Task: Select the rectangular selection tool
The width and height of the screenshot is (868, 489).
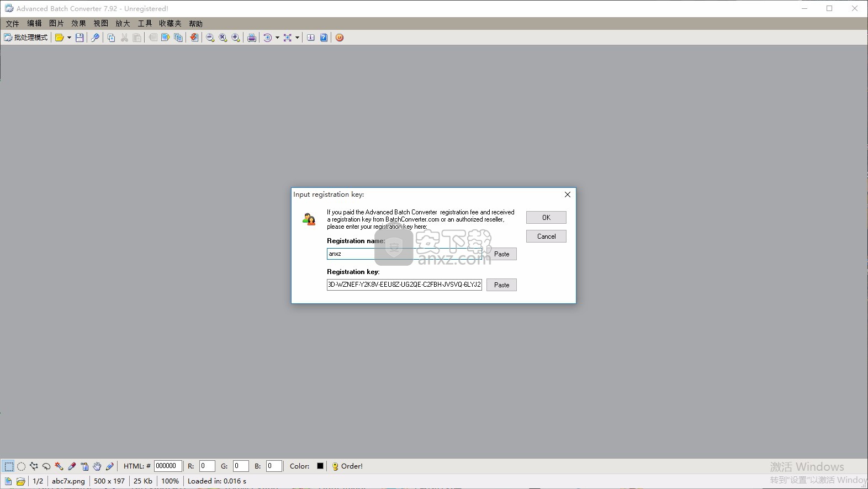Action: pos(9,466)
